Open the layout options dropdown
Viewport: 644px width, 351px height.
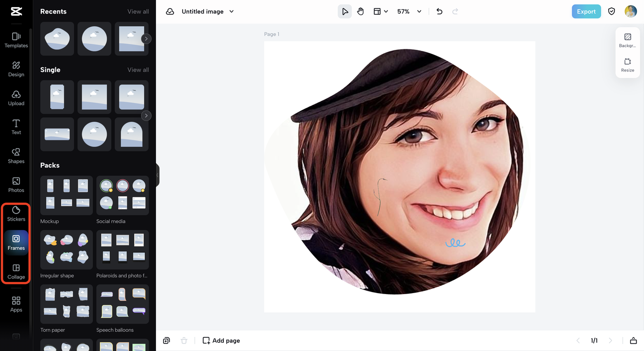[380, 12]
